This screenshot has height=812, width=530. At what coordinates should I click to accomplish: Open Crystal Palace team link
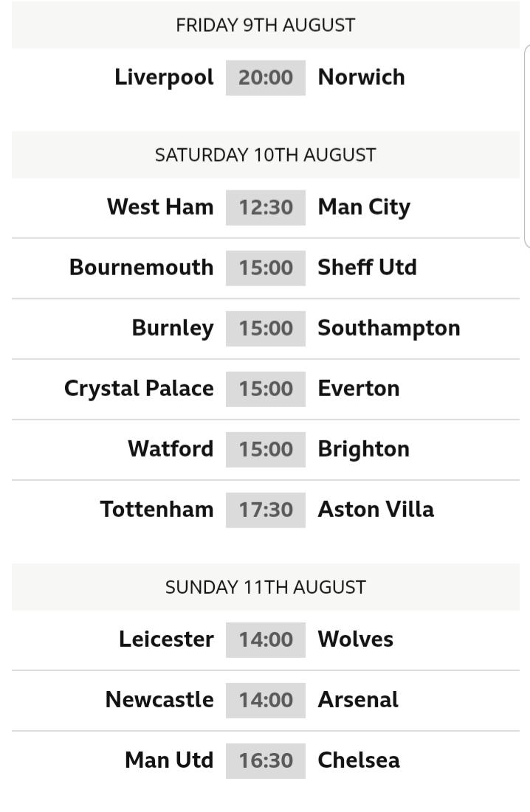139,389
